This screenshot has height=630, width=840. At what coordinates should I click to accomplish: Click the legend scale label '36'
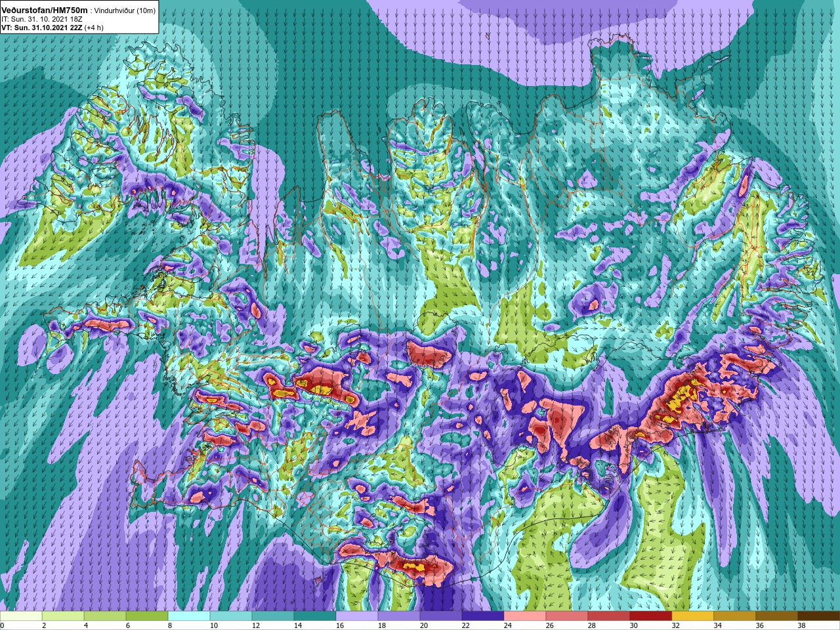pyautogui.click(x=759, y=626)
